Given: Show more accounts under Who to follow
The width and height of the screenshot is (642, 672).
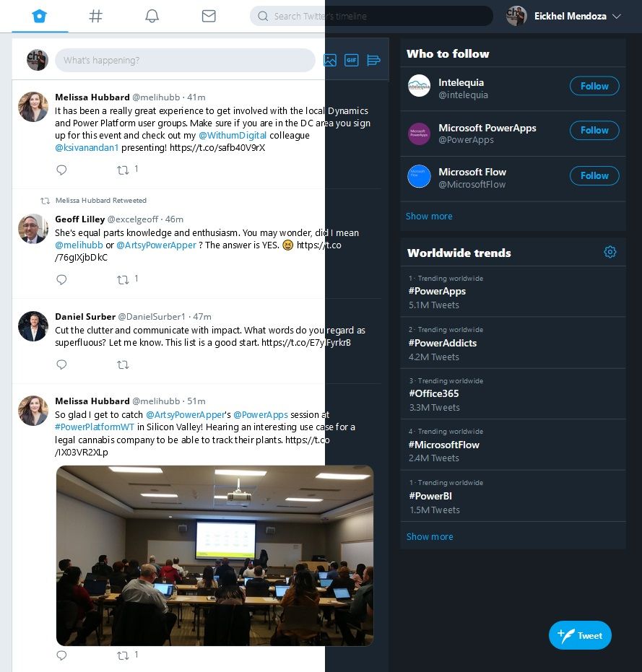Looking at the screenshot, I should (429, 216).
